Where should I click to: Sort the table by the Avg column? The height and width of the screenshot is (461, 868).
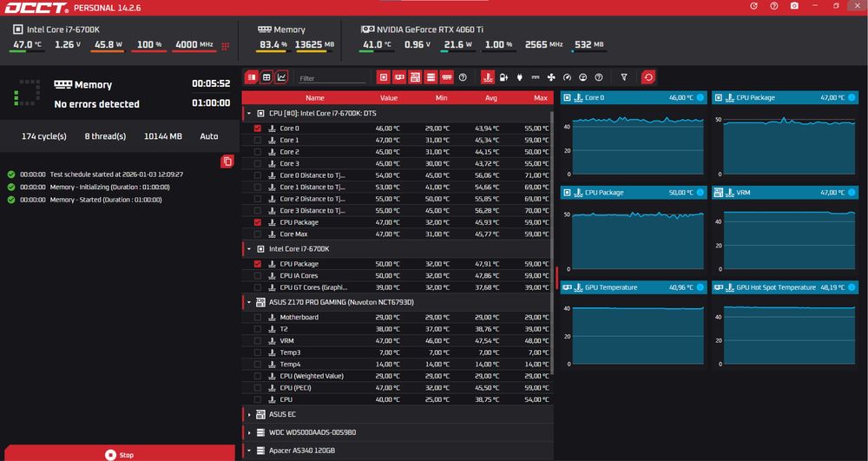491,98
